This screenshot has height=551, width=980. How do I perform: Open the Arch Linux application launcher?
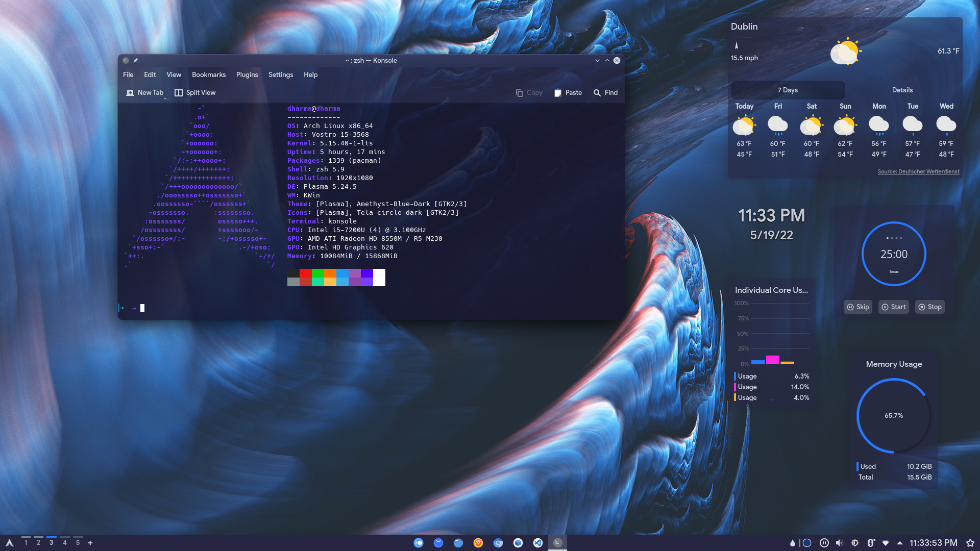click(9, 543)
